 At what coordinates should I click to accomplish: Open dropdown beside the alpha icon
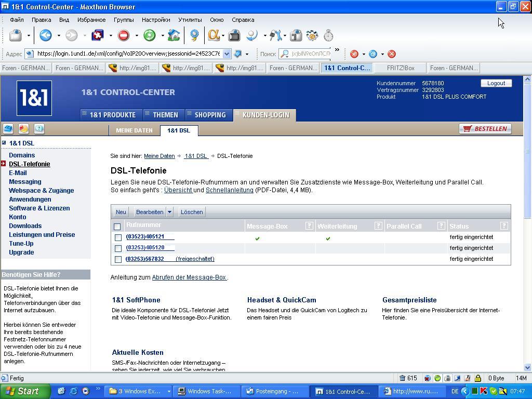[223, 35]
